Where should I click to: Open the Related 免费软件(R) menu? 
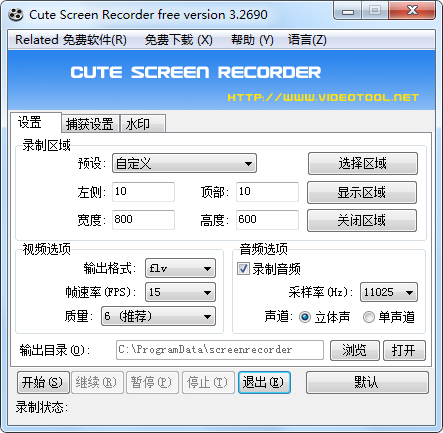tap(71, 40)
